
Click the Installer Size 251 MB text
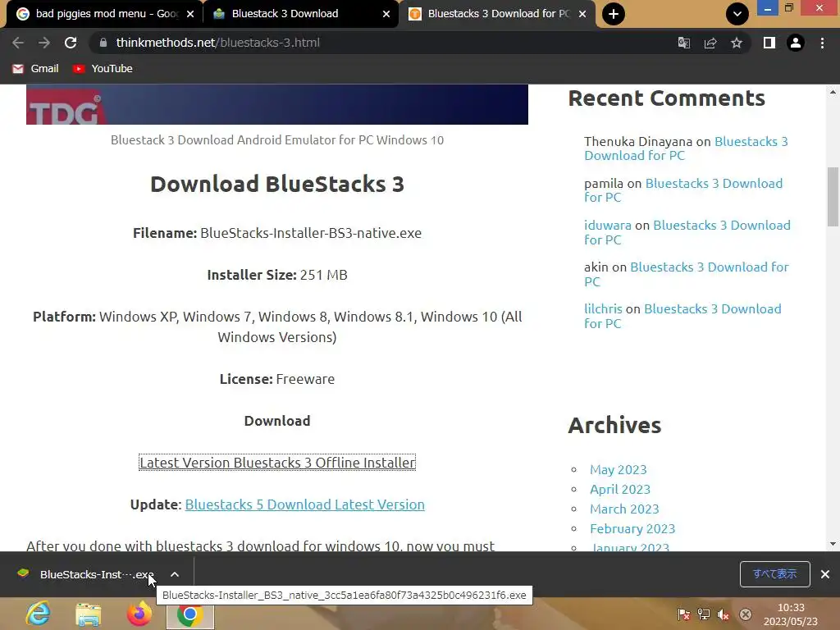277,275
